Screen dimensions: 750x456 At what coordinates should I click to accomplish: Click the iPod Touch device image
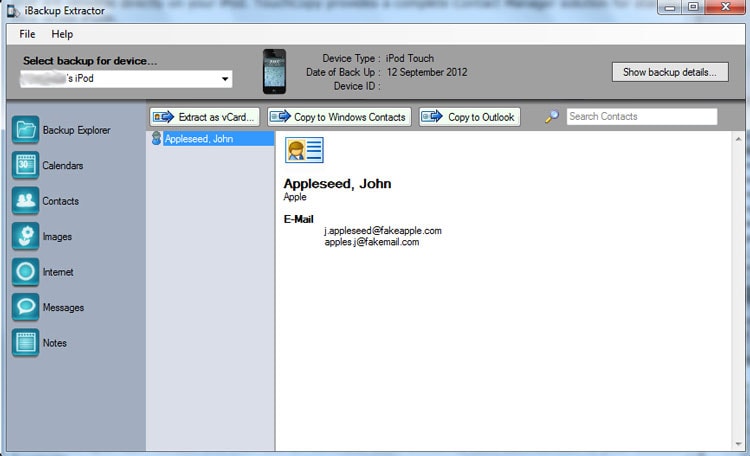275,71
